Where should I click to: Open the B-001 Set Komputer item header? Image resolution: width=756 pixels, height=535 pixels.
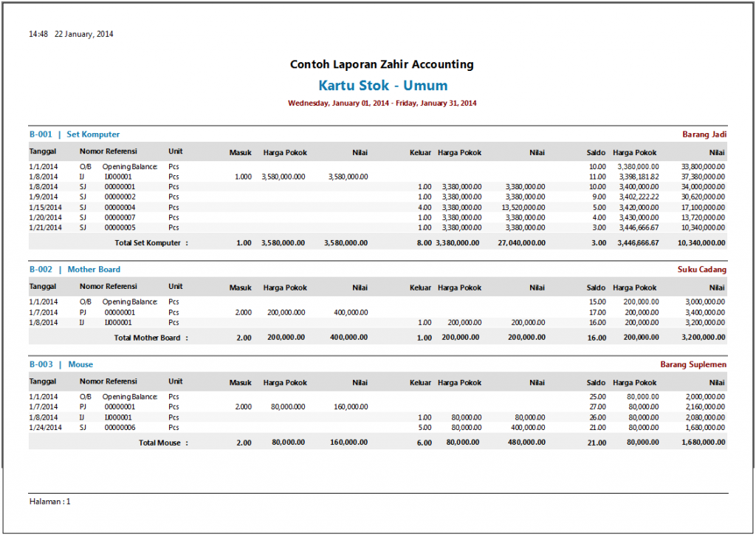[x=75, y=134]
